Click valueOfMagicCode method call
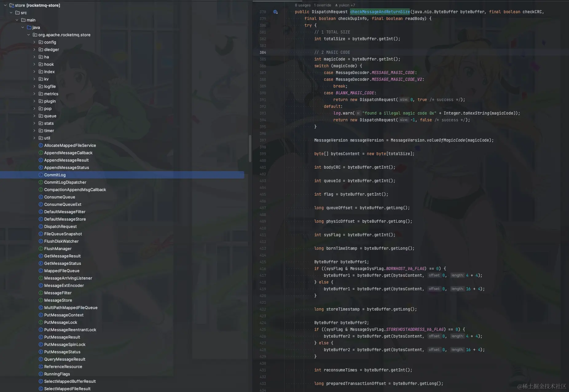The width and height of the screenshot is (569, 392). 446,140
